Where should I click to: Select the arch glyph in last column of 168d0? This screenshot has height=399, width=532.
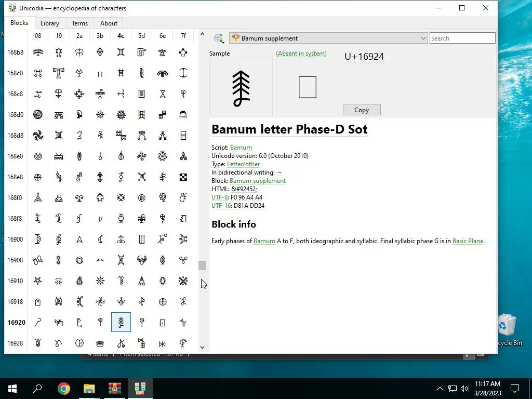pos(183,115)
